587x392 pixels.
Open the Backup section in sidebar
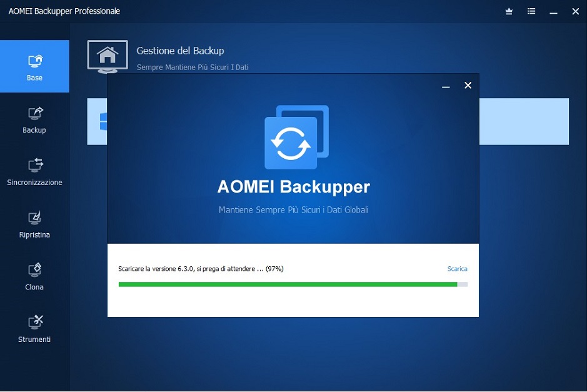coord(34,120)
